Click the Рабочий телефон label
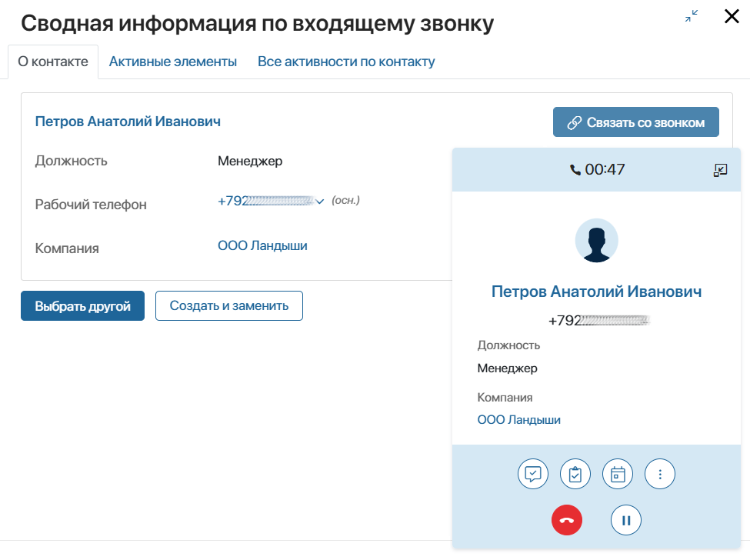 [x=91, y=205]
